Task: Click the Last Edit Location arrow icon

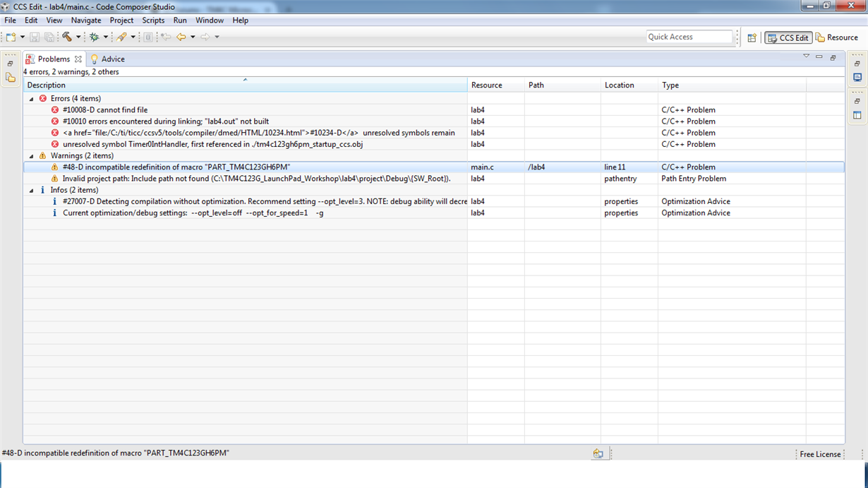Action: [x=166, y=37]
